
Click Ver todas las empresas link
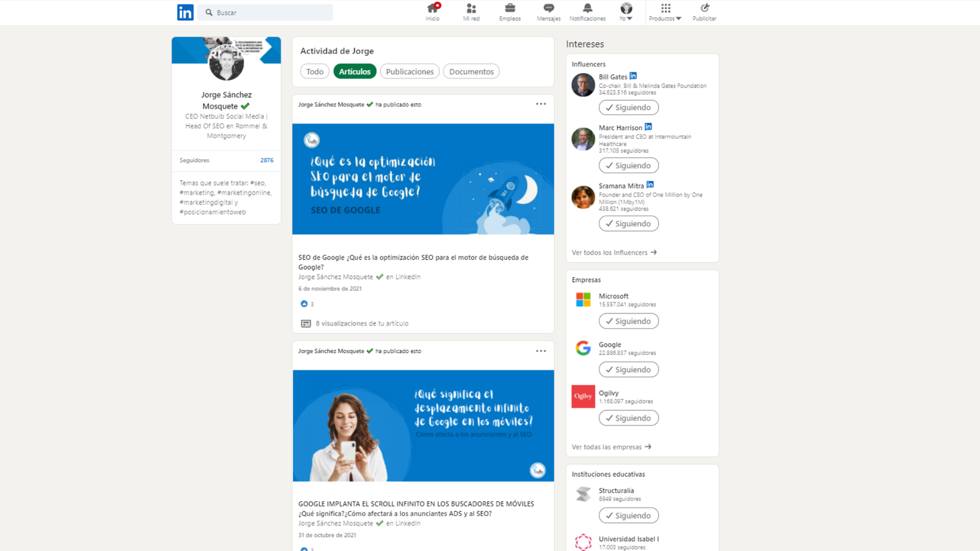[x=611, y=447]
